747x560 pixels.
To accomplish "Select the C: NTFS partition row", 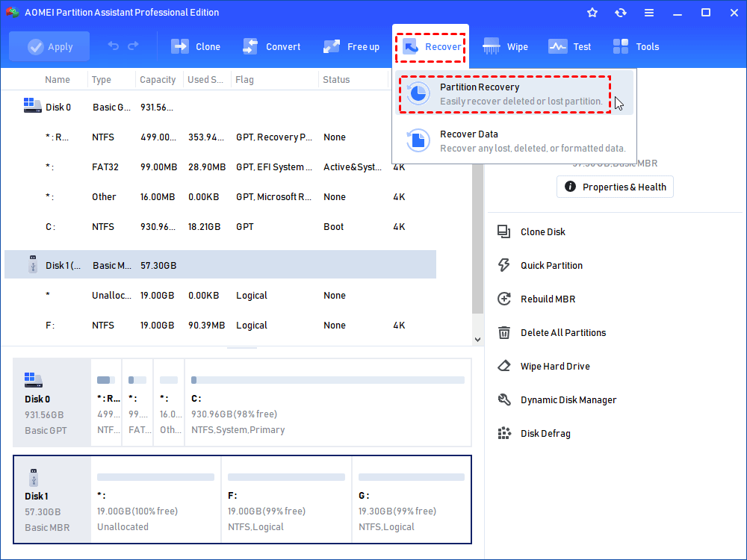I will [x=220, y=227].
